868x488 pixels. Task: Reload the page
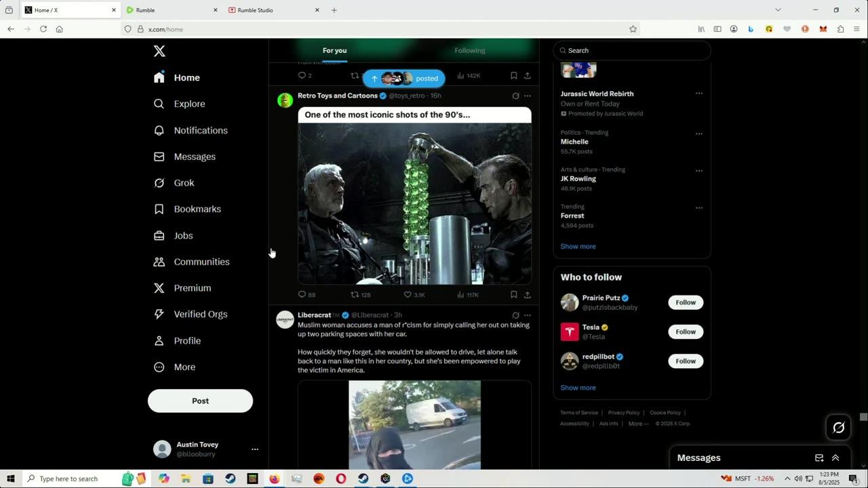click(43, 29)
